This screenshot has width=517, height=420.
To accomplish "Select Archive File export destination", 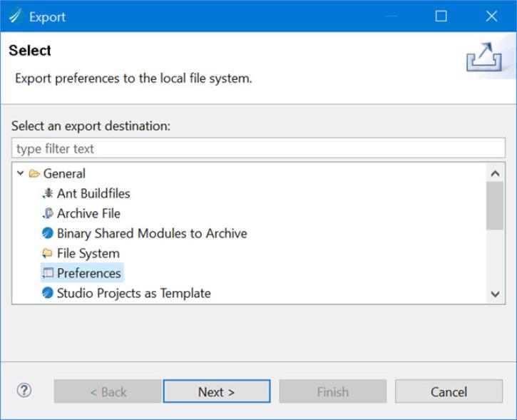I will coord(88,213).
